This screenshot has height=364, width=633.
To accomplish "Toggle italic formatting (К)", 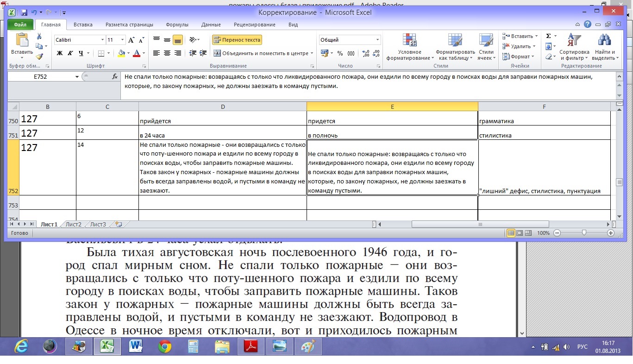I will [70, 53].
